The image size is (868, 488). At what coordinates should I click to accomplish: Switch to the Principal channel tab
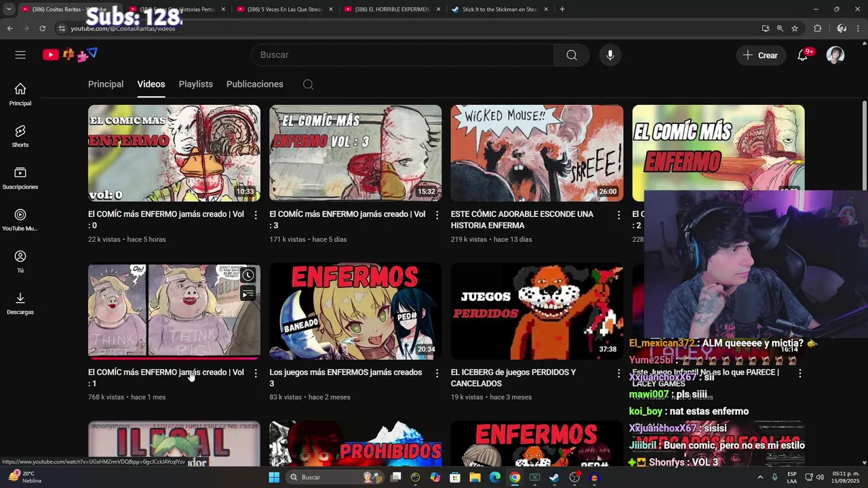click(x=106, y=84)
